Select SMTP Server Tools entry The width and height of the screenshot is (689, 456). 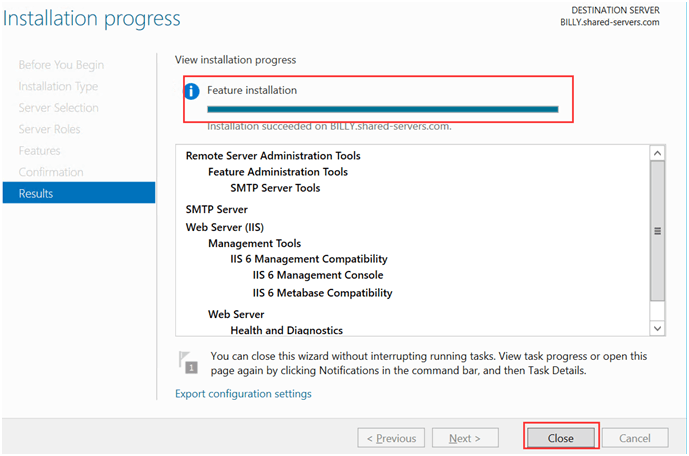275,188
